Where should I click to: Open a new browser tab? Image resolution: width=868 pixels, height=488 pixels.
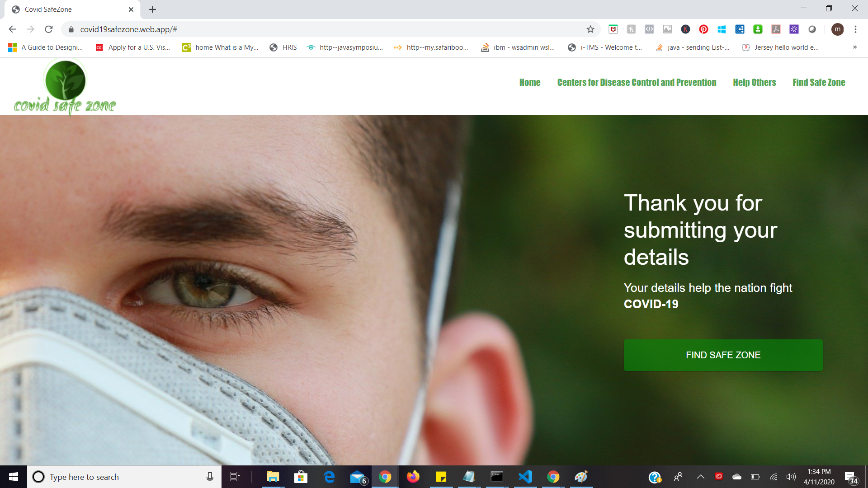coord(152,9)
